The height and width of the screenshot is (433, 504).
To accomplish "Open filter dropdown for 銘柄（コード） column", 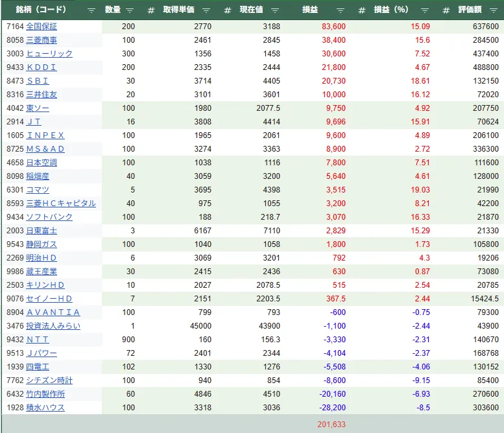I will (x=91, y=10).
